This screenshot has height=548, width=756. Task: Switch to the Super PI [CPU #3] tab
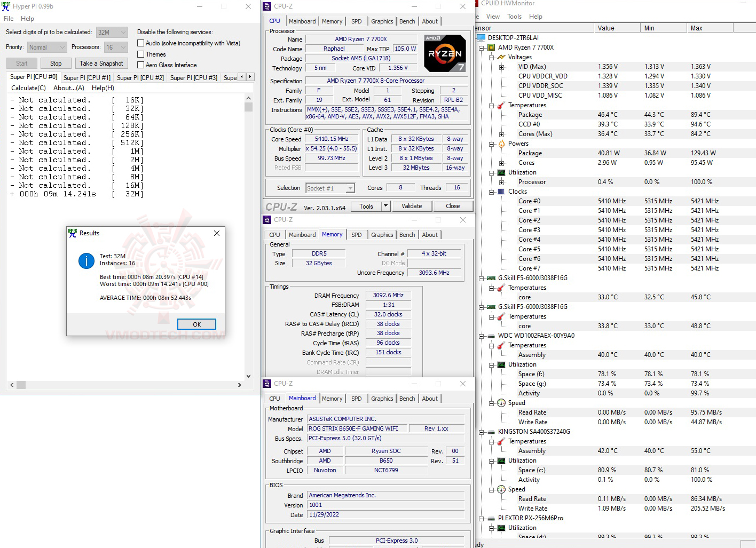pos(194,78)
